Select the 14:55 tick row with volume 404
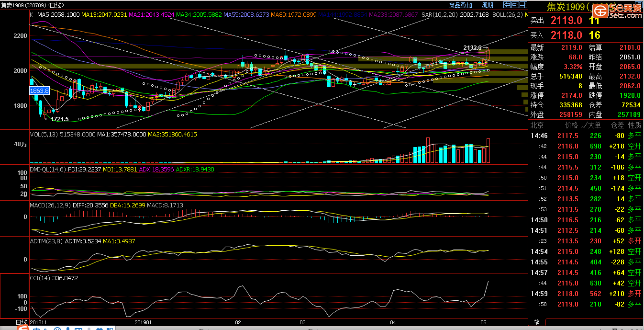The height and width of the screenshot is (330, 644). 586,262
